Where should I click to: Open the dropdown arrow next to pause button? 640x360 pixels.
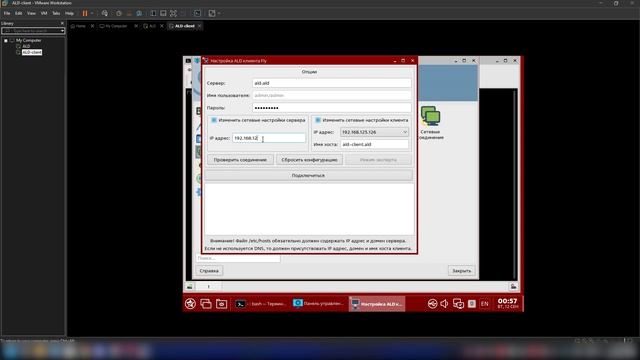[x=92, y=13]
